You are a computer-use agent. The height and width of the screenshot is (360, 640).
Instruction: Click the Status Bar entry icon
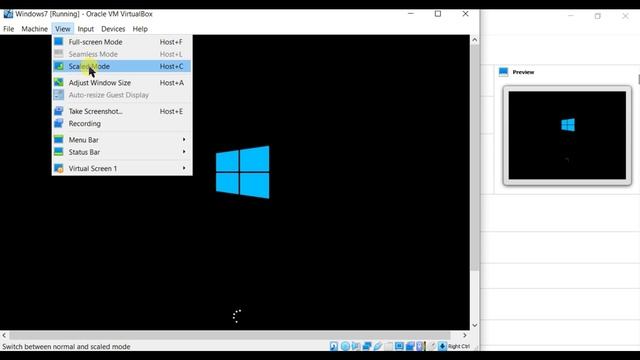tap(59, 152)
